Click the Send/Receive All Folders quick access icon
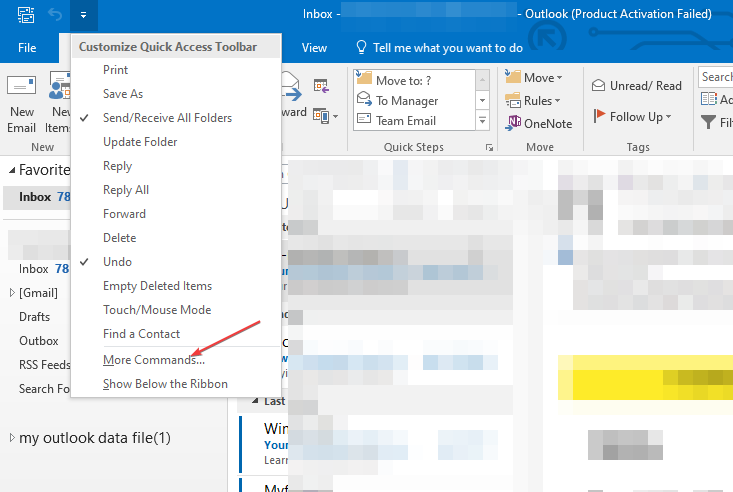This screenshot has width=733, height=492. click(x=26, y=14)
